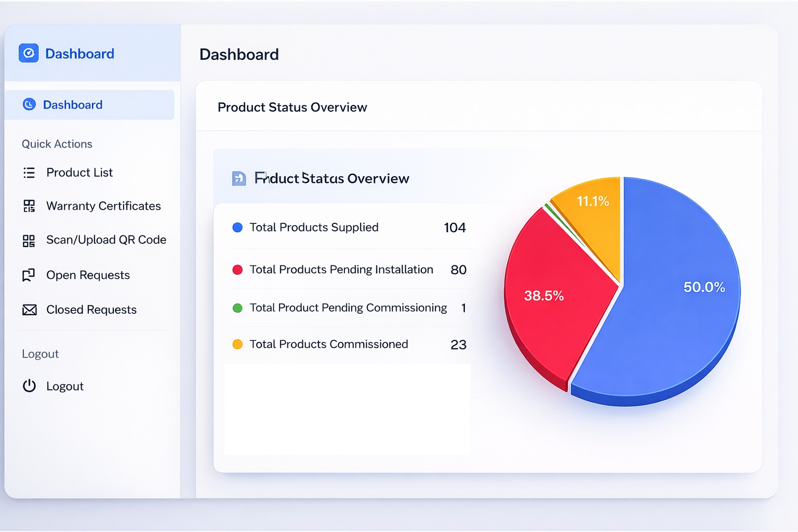Click the blue Total Products Supplied legend dot
Viewport: 798px width, 532px height.
237,228
